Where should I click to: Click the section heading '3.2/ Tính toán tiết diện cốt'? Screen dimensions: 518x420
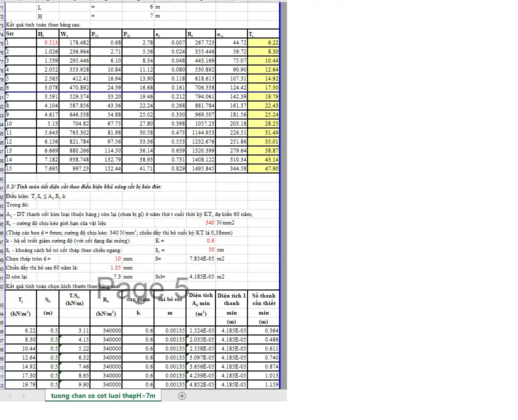pos(84,187)
